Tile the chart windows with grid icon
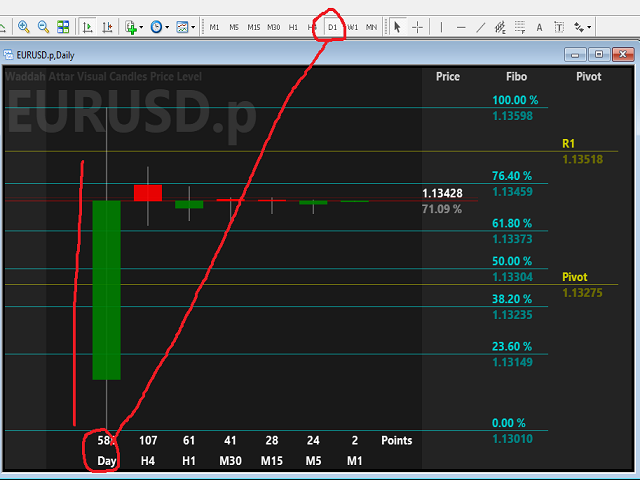 click(x=63, y=27)
